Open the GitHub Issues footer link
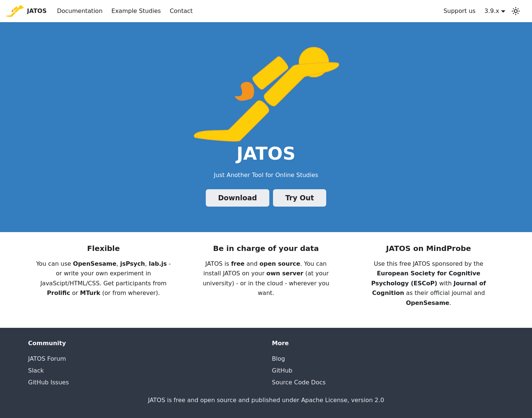The width and height of the screenshot is (532, 418). click(48, 382)
